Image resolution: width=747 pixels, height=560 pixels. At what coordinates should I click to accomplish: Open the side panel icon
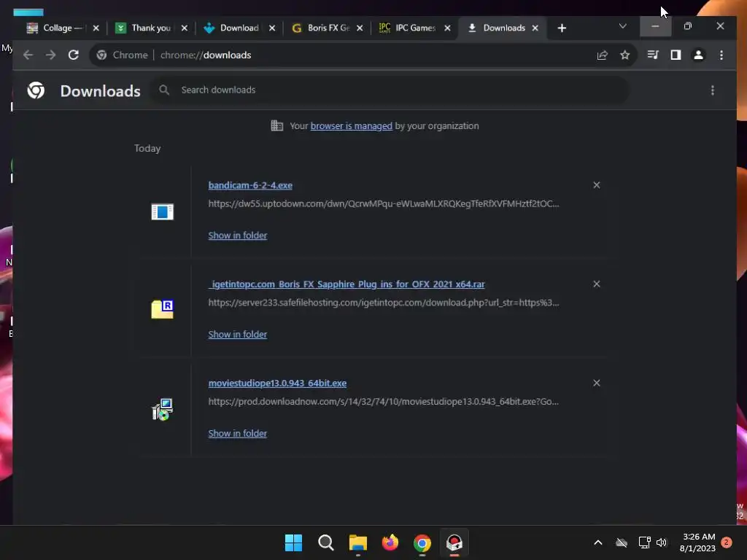(x=676, y=55)
